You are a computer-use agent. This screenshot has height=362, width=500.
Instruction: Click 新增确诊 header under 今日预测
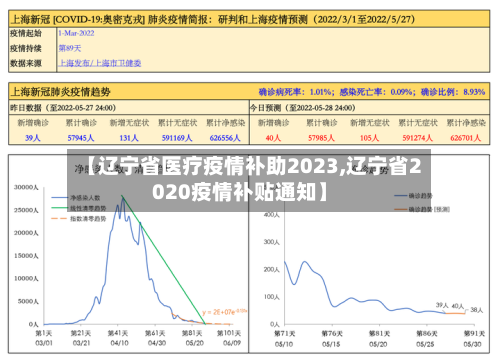click(274, 123)
